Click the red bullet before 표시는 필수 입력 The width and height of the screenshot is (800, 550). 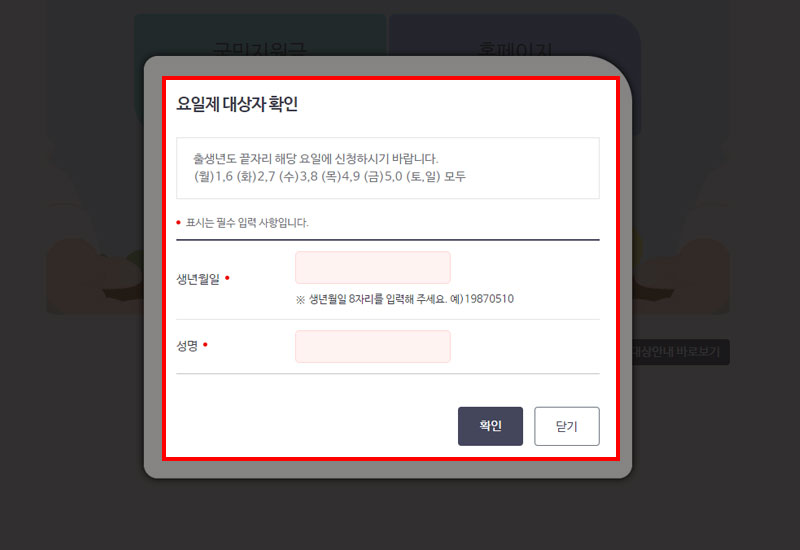coord(178,222)
